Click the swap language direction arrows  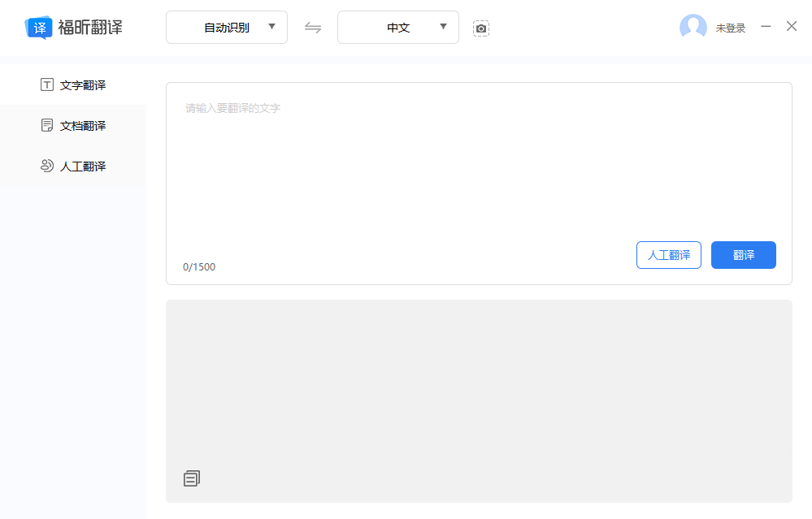(313, 27)
